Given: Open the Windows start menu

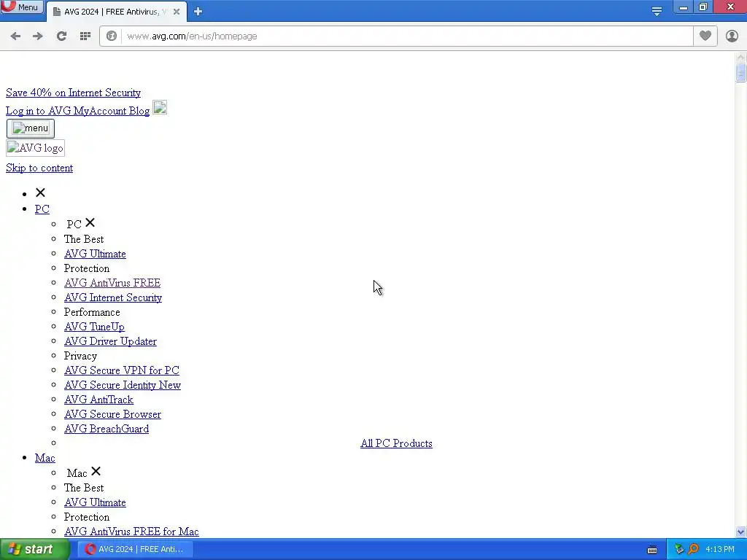Looking at the screenshot, I should [35, 550].
